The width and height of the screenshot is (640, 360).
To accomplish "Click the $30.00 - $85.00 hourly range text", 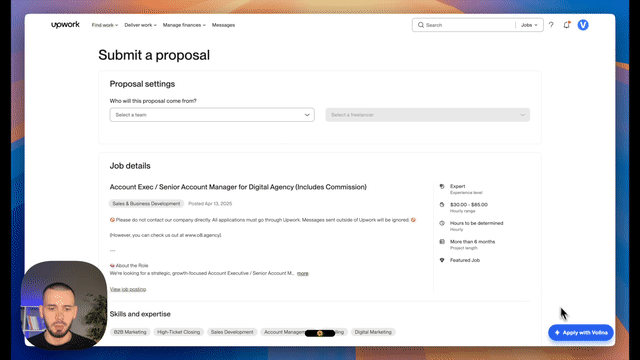I will pyautogui.click(x=469, y=204).
